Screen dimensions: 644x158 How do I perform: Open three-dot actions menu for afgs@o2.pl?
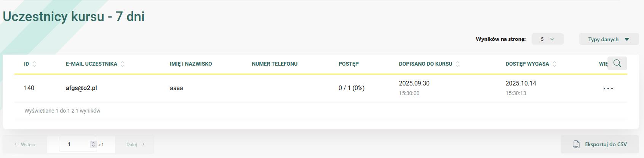[x=608, y=89]
